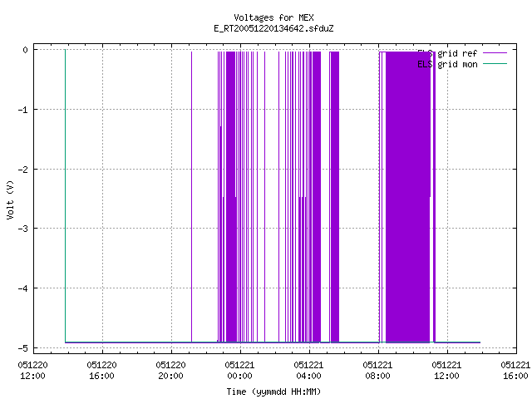Screen dimensions: 532x399
Task: Click x-axis label 051220 20:00
Action: pyautogui.click(x=170, y=371)
